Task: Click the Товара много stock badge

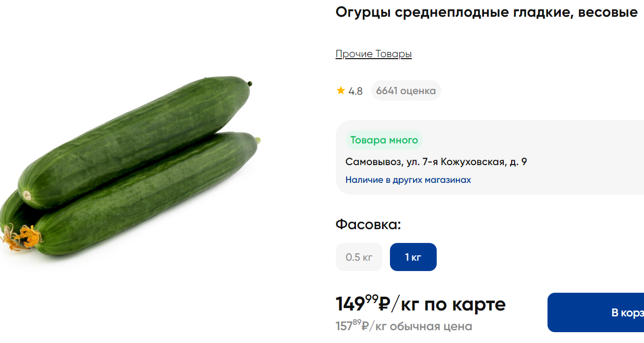Action: [x=384, y=140]
